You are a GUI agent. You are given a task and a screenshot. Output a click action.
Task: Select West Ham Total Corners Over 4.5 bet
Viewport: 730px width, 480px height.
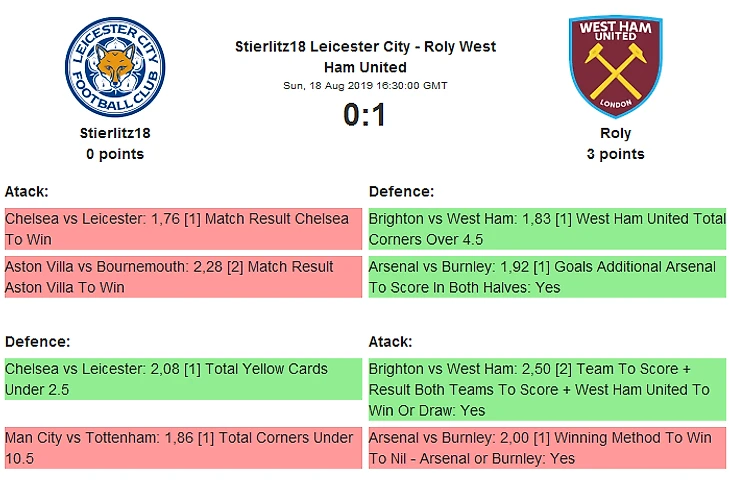coord(547,229)
